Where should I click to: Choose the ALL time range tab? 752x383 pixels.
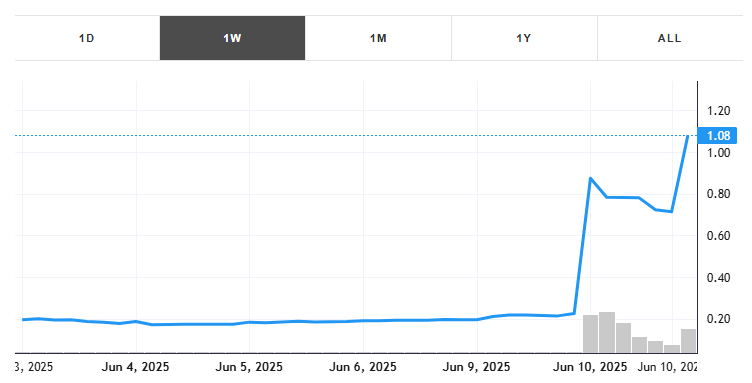[x=670, y=38]
